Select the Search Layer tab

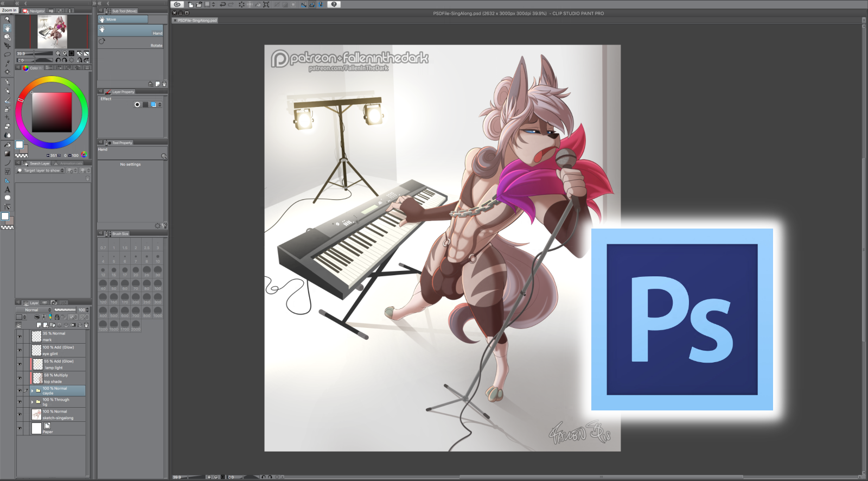click(x=37, y=163)
